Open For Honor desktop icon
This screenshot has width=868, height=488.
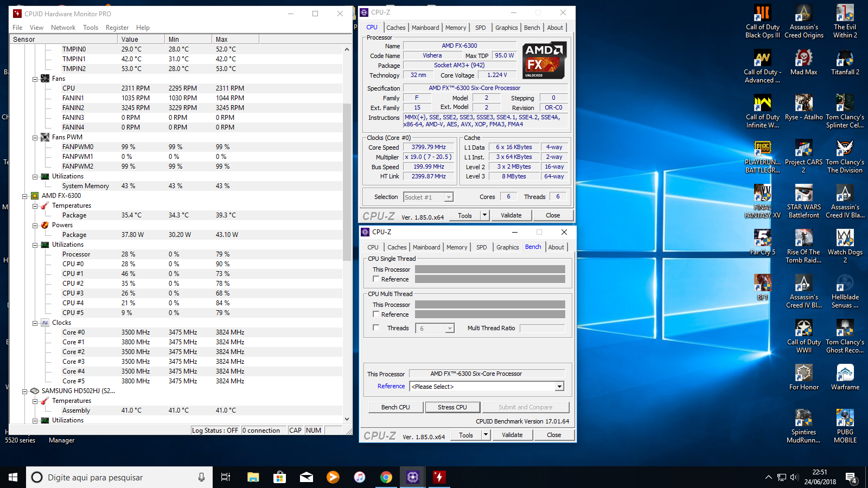click(x=803, y=377)
